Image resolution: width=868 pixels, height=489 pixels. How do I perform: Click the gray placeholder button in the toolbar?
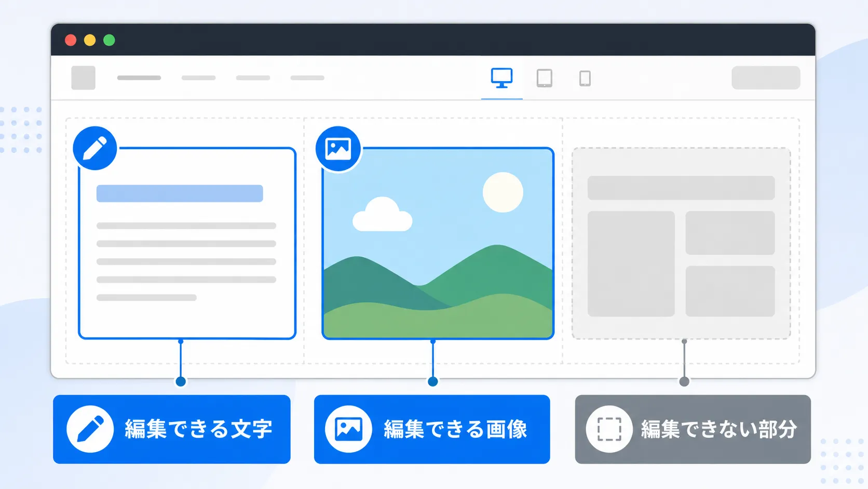coord(766,77)
